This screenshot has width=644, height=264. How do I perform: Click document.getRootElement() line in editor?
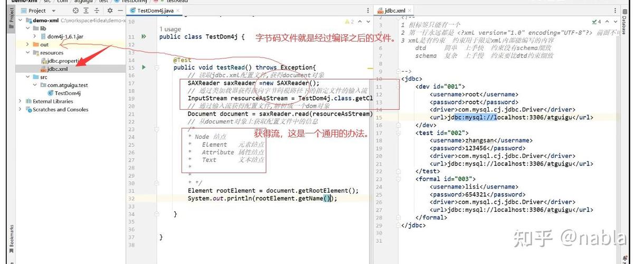pos(273,191)
